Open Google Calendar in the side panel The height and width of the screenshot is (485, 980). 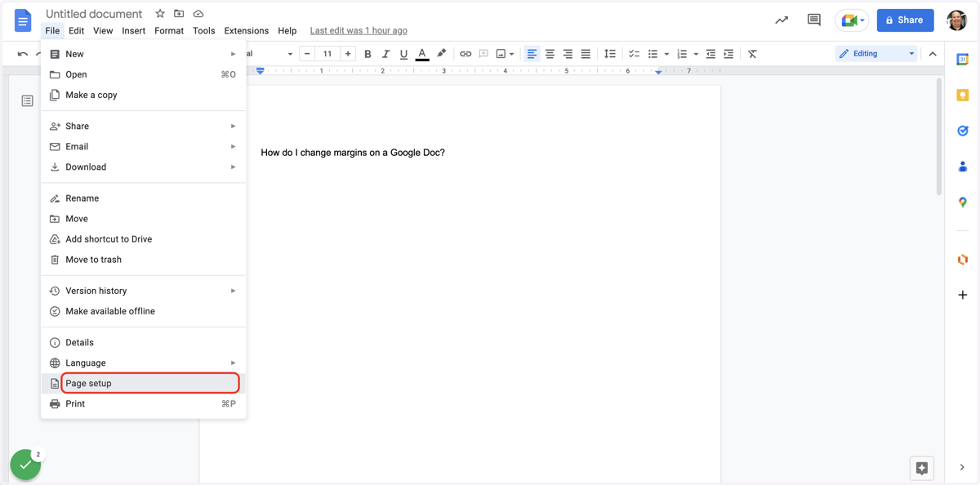pos(963,60)
